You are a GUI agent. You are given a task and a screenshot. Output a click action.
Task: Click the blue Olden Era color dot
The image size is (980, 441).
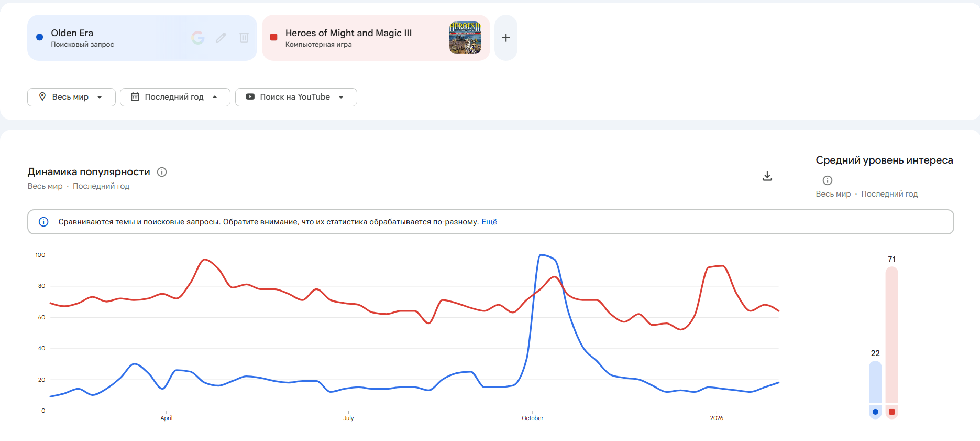[x=39, y=37]
